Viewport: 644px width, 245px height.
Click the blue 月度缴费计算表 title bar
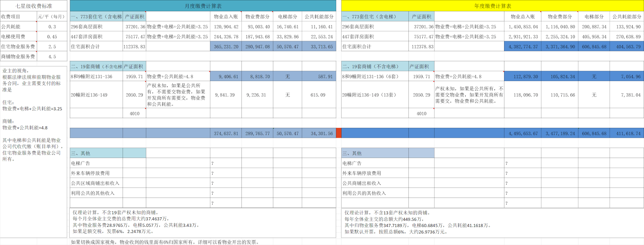[x=203, y=6]
